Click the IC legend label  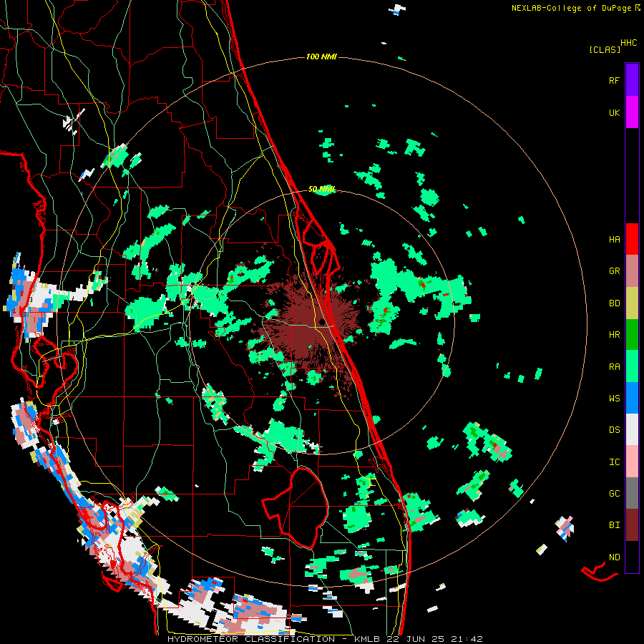coord(614,462)
